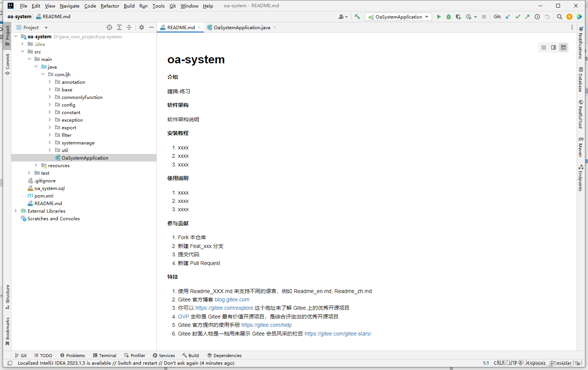Switch to editor and preview split view
The height and width of the screenshot is (370, 588).
554,47
